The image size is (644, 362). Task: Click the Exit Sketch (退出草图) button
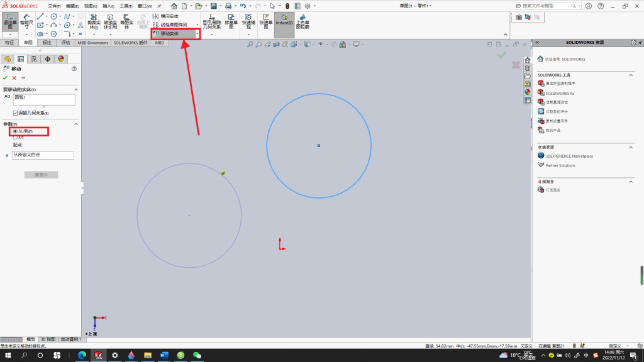tap(10, 22)
